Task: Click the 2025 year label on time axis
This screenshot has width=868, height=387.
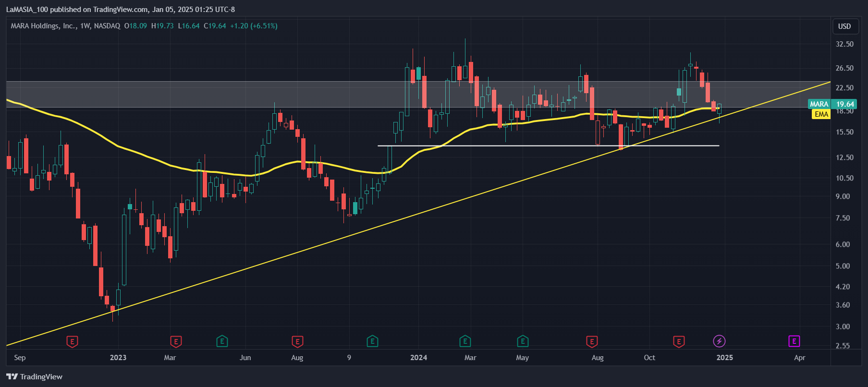Action: tap(724, 358)
